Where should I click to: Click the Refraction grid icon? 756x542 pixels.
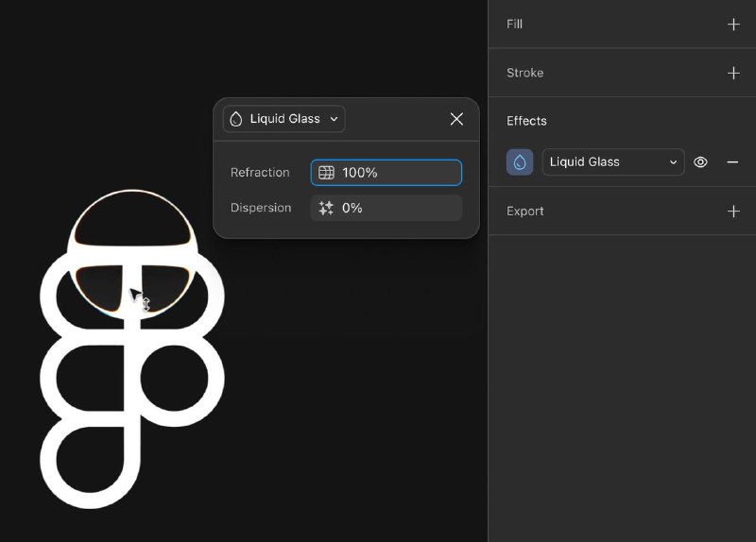326,173
